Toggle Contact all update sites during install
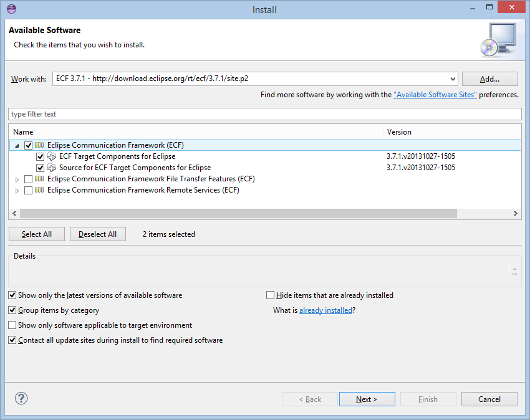The width and height of the screenshot is (530, 420). pyautogui.click(x=12, y=340)
